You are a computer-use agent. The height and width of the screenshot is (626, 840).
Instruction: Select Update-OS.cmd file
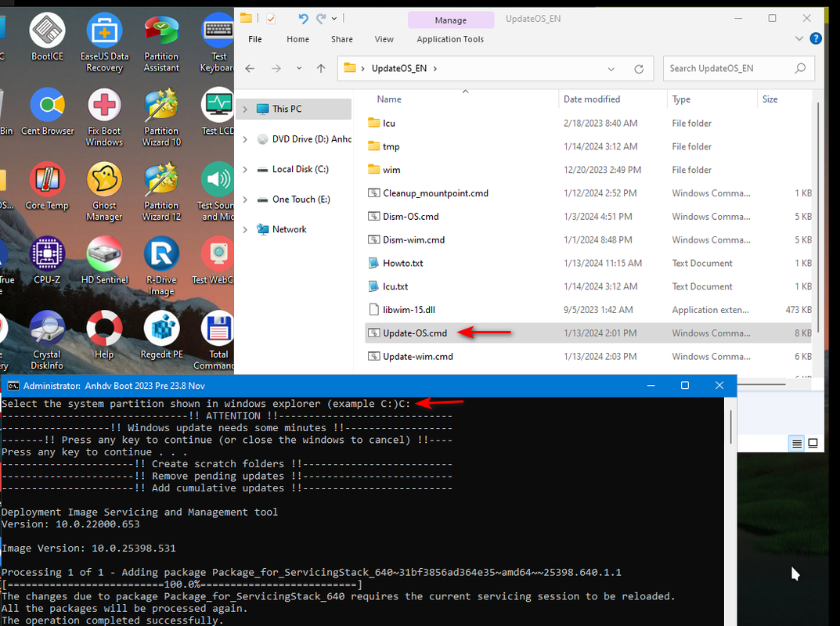[588, 333]
